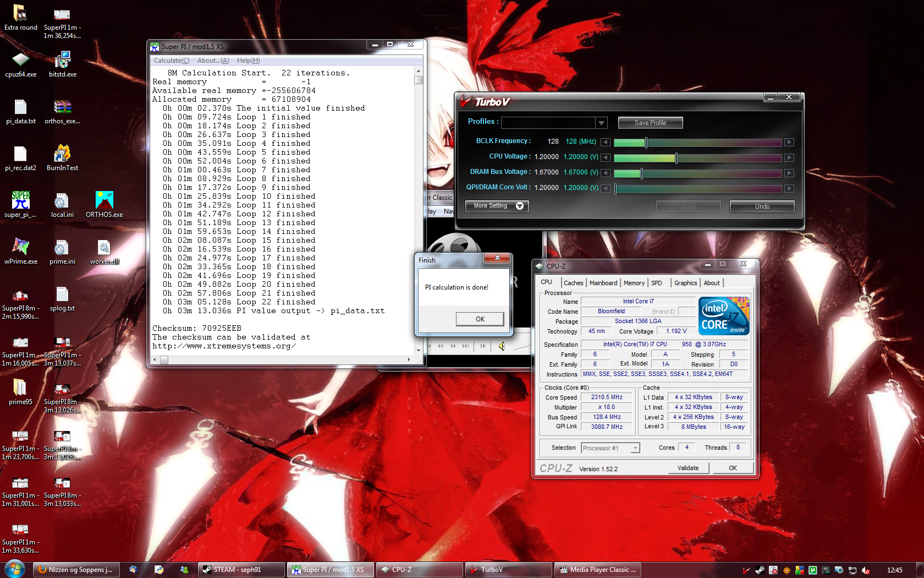Switch to About tab in CPU-Z
The height and width of the screenshot is (578, 924).
pyautogui.click(x=711, y=283)
